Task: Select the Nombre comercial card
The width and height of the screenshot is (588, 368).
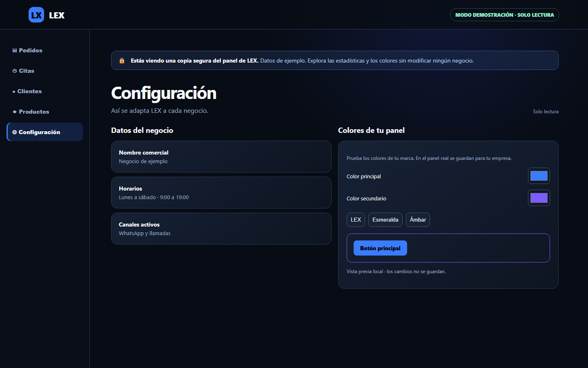Action: click(x=221, y=157)
